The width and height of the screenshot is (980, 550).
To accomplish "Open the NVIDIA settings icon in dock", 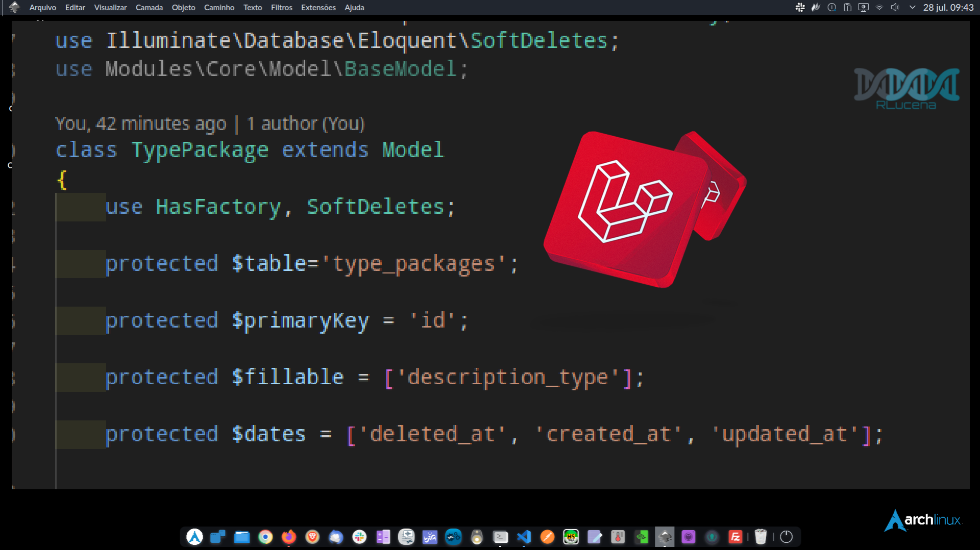I will [x=641, y=537].
